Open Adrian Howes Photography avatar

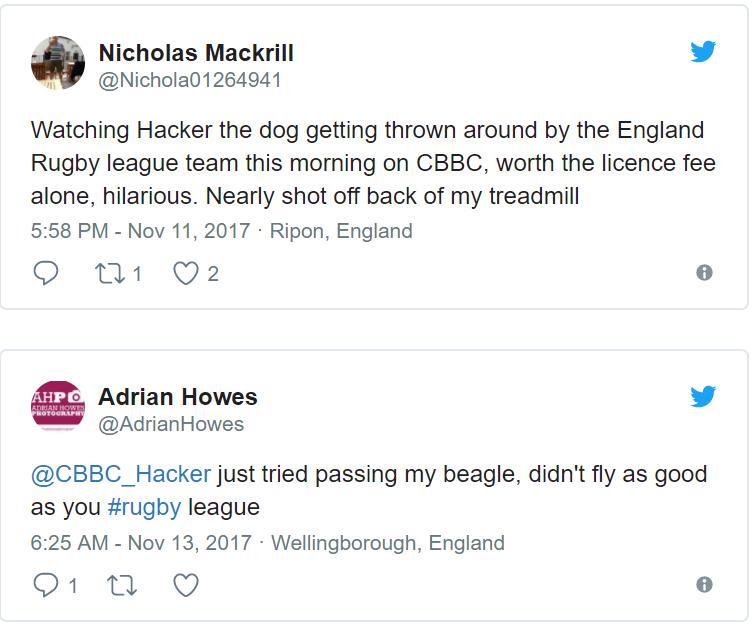[x=57, y=407]
